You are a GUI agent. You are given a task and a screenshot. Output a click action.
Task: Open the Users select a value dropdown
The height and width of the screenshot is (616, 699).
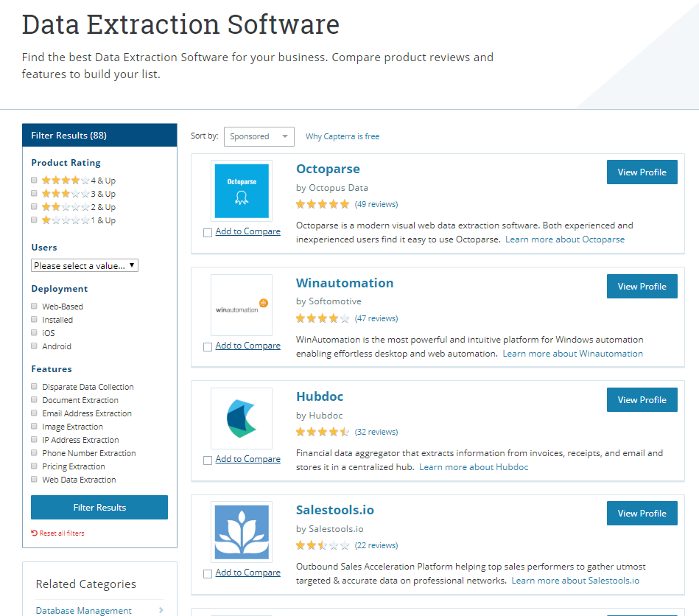click(85, 265)
